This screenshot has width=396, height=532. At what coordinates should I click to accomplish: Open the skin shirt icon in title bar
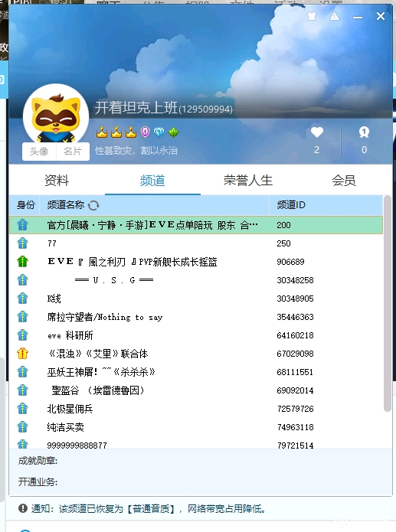coord(312,16)
